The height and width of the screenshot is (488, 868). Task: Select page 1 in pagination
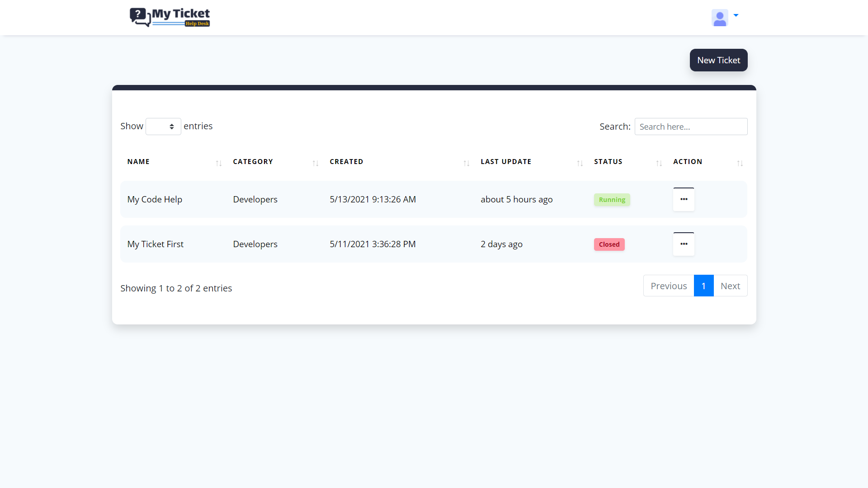[x=703, y=286]
